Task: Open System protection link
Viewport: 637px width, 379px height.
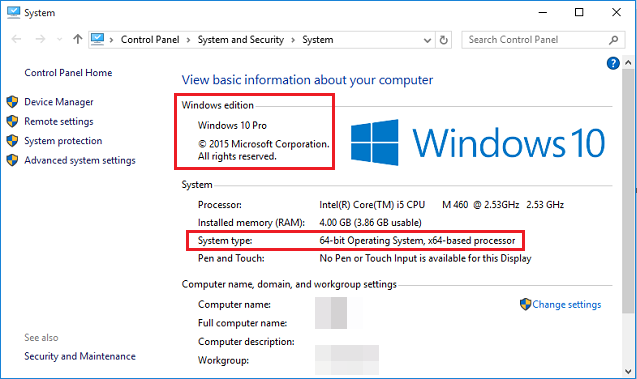Action: [63, 141]
